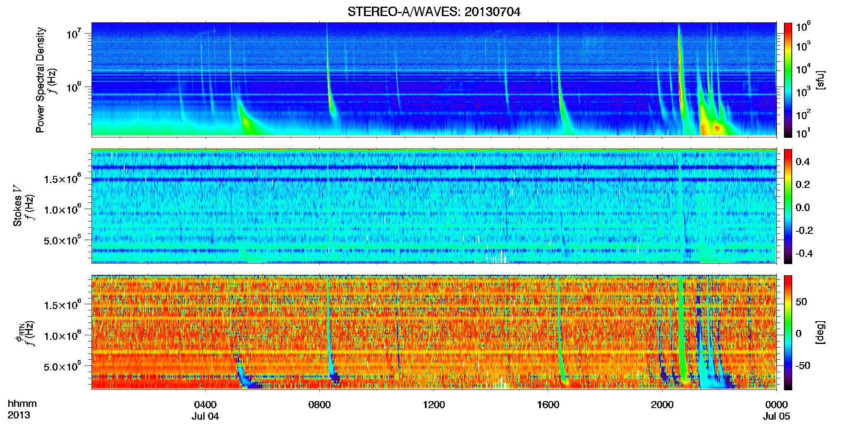Click the hhmm axis caption

[22, 404]
